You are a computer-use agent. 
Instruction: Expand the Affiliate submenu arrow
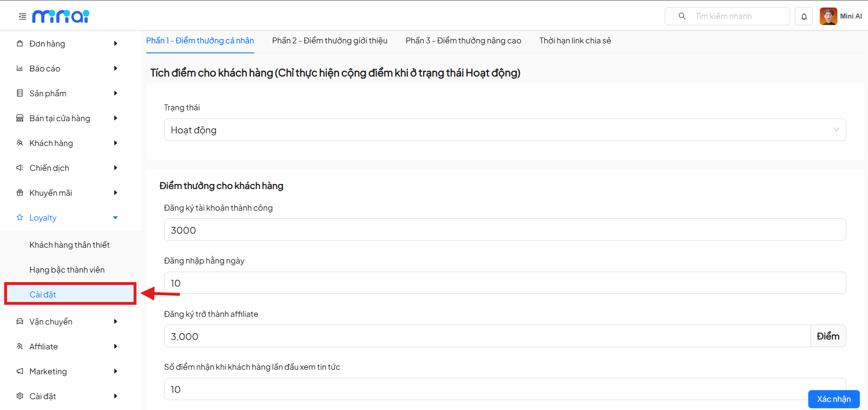click(x=115, y=346)
